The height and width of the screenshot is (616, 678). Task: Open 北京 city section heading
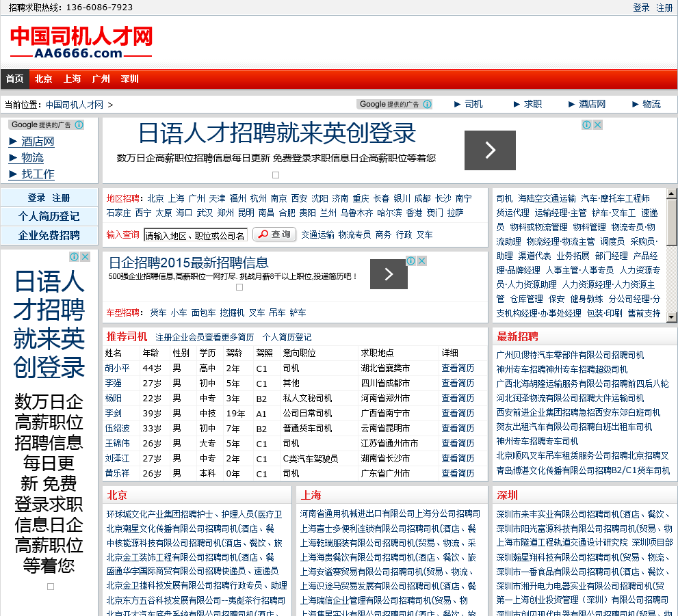point(117,495)
